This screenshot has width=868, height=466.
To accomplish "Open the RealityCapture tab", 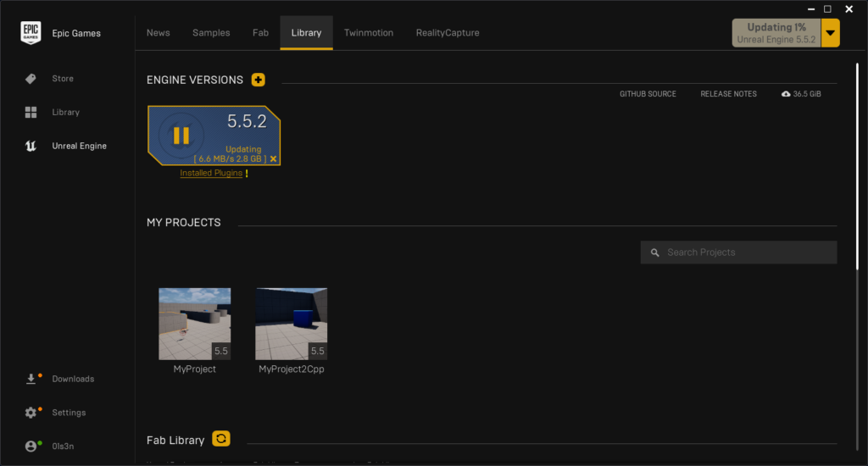I will tap(447, 33).
